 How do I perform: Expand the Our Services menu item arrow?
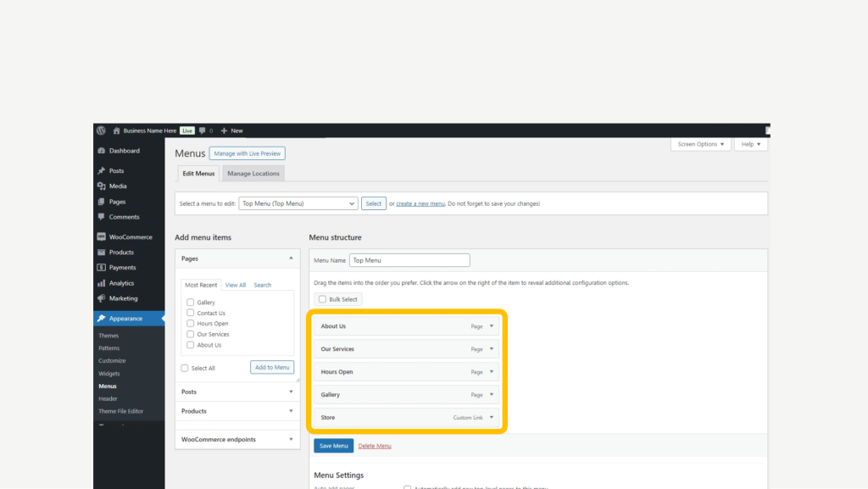click(x=491, y=348)
